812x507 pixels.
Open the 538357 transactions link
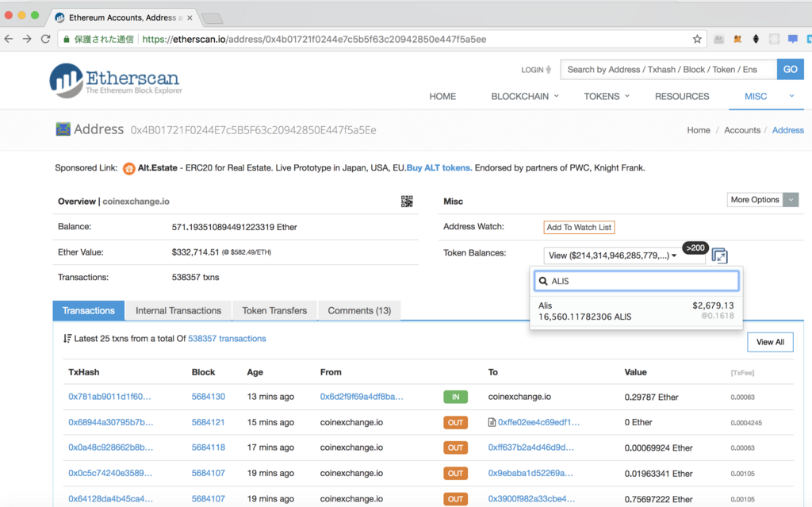pos(227,339)
